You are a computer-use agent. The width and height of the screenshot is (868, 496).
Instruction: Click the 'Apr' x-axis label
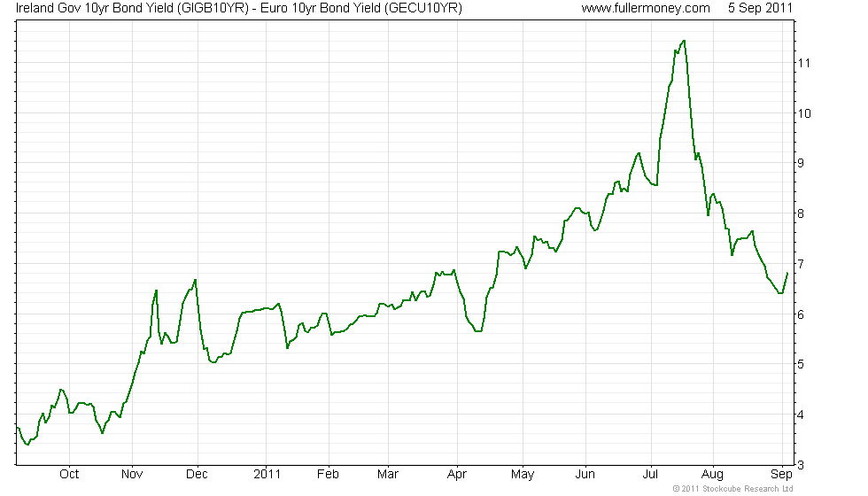tap(457, 475)
